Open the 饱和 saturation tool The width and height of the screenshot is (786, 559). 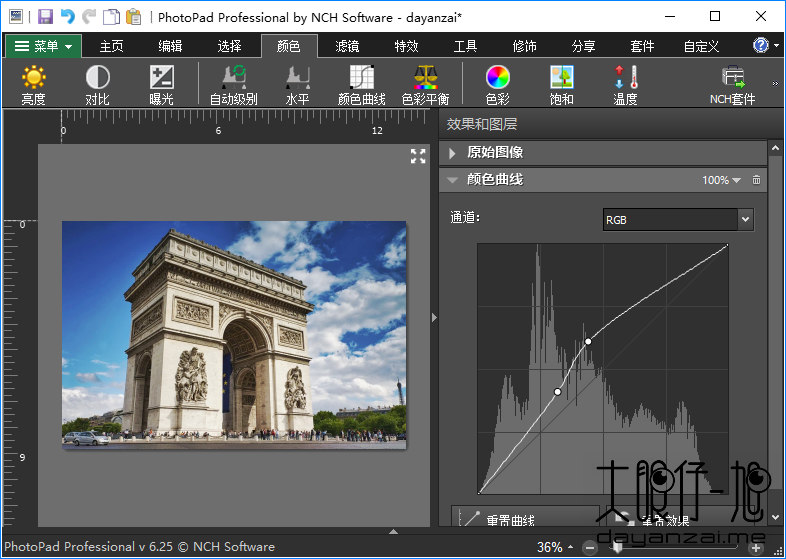click(561, 85)
